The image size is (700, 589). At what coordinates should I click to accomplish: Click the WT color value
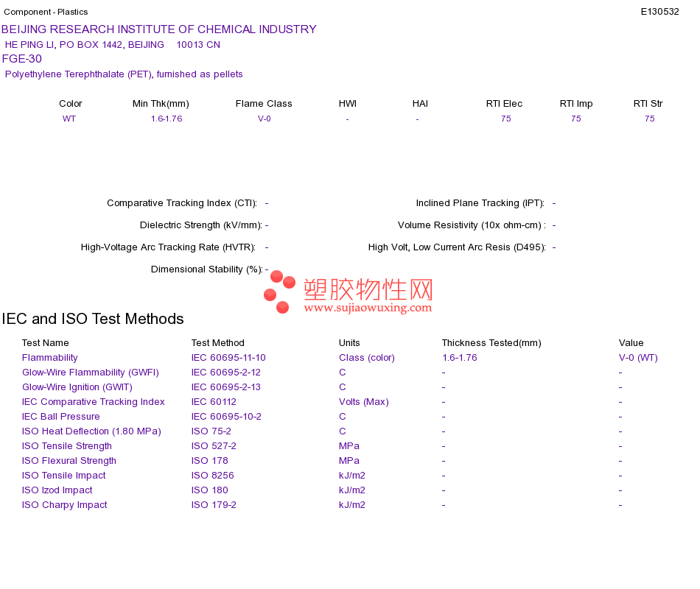(x=69, y=119)
